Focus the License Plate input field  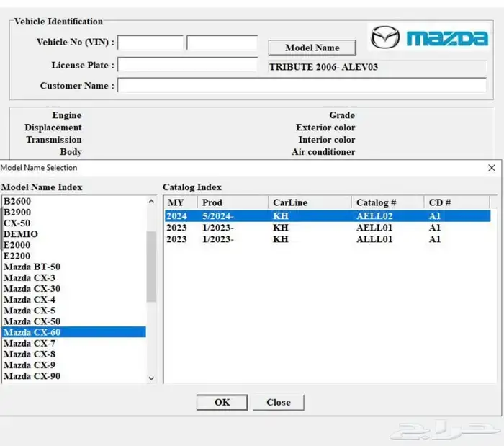187,66
